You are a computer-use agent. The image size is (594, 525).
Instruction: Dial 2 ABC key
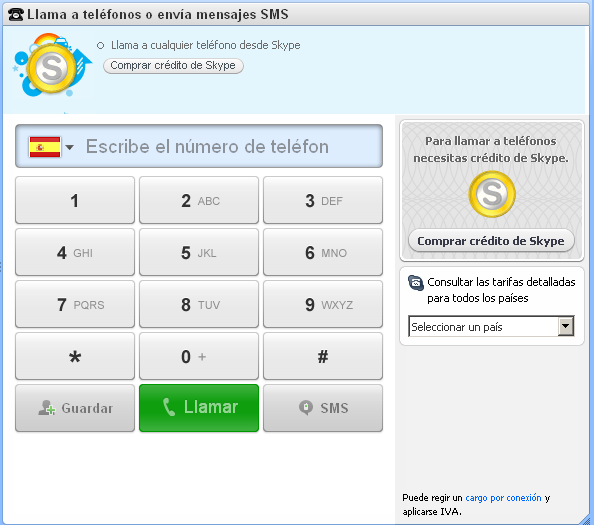[199, 200]
